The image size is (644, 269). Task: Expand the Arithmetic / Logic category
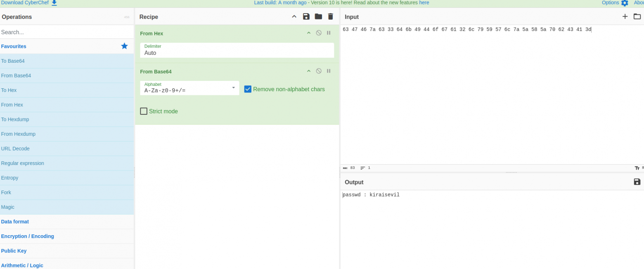67,264
